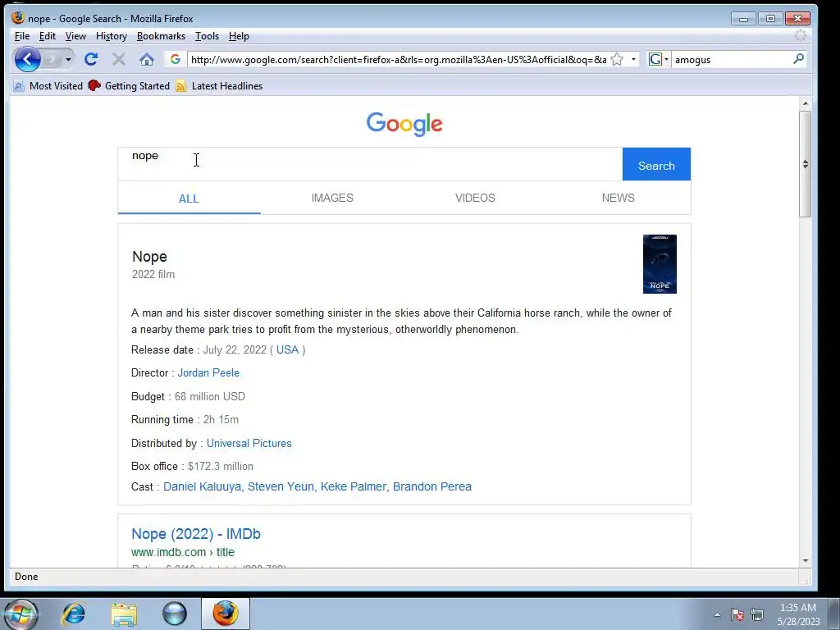This screenshot has width=840, height=630.
Task: Open the Edit menu
Action: [x=47, y=36]
